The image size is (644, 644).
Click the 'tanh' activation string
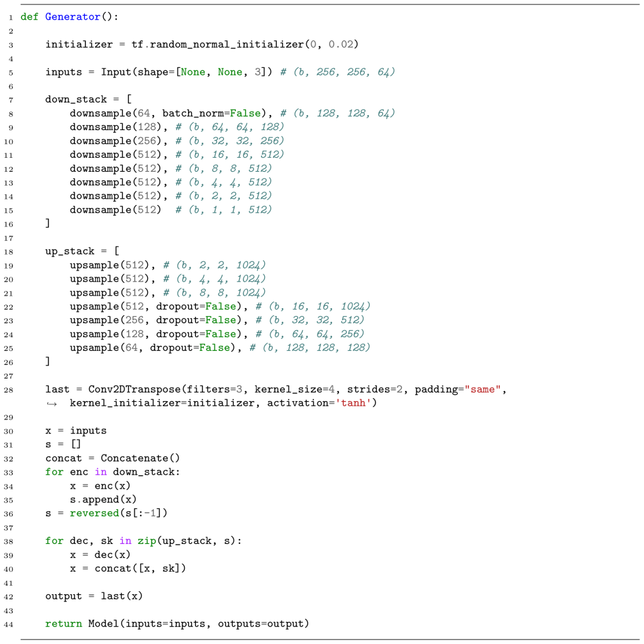click(353, 403)
